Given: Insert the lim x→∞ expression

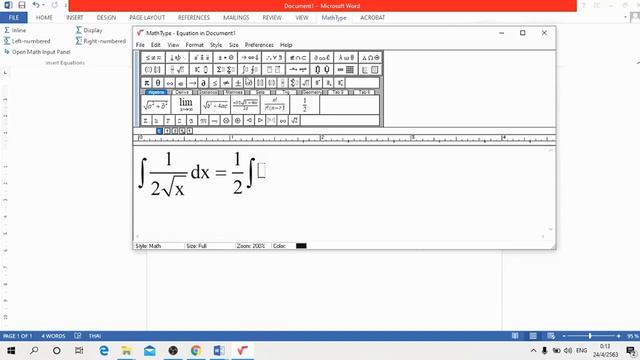Looking at the screenshot, I should [186, 104].
